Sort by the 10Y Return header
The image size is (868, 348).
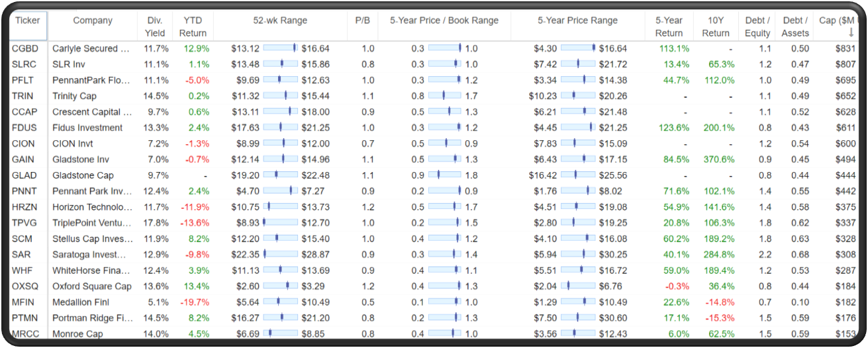click(x=716, y=26)
